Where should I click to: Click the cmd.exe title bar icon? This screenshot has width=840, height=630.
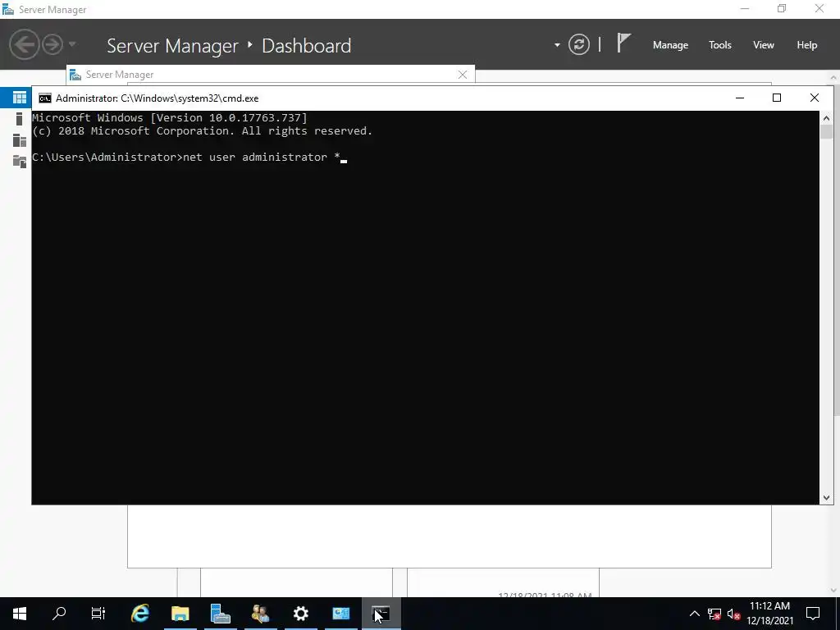click(45, 98)
